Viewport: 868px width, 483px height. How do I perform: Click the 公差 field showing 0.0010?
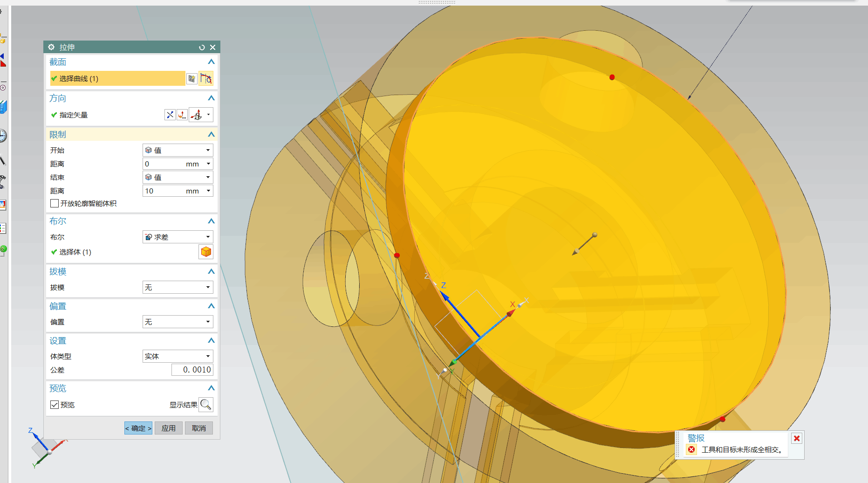click(x=192, y=370)
